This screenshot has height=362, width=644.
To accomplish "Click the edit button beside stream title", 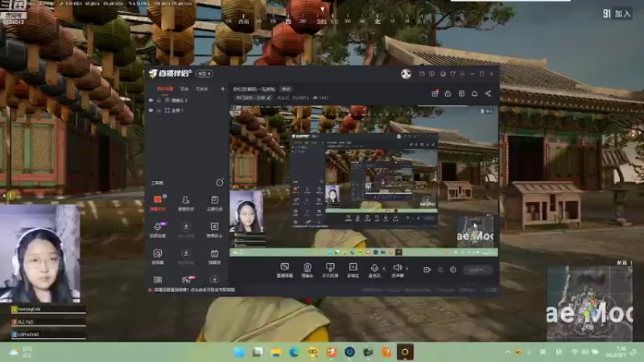I will tap(286, 89).
